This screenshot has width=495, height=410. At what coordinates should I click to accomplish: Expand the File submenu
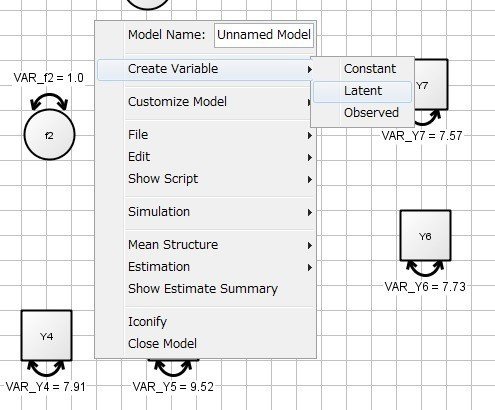[x=206, y=135]
